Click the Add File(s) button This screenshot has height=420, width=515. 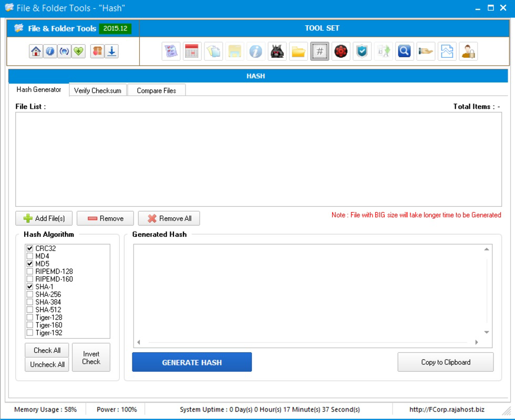[x=44, y=218]
